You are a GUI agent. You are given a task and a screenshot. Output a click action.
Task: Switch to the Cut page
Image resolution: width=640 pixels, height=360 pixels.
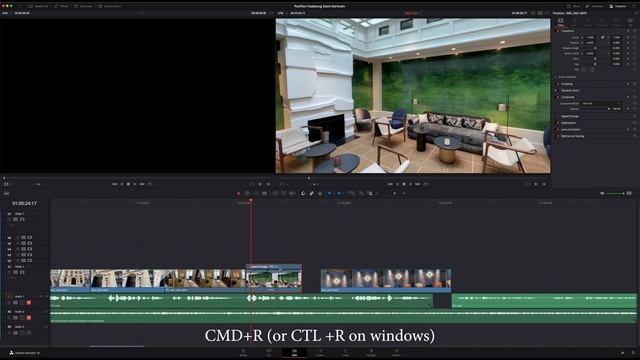pyautogui.click(x=269, y=352)
